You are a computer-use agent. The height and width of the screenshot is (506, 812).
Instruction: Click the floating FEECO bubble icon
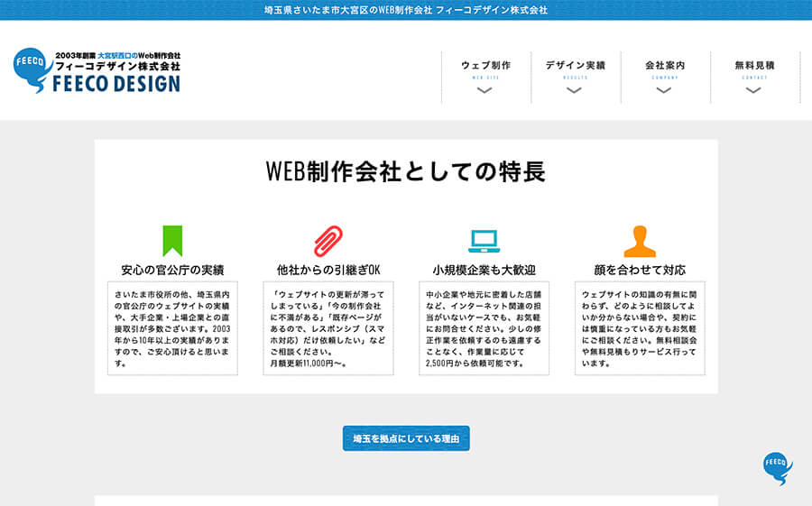tap(777, 467)
